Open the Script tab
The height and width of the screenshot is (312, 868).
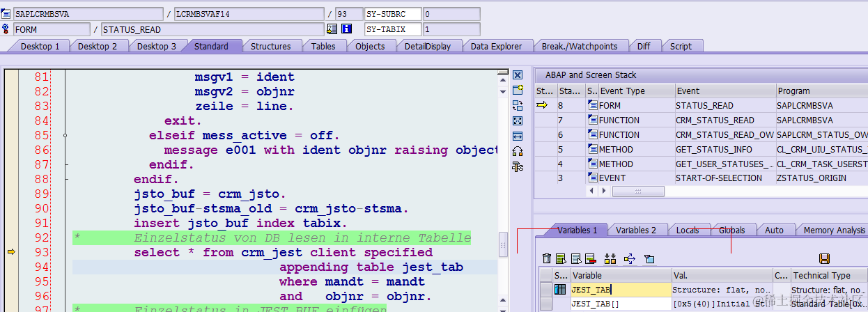[x=681, y=46]
